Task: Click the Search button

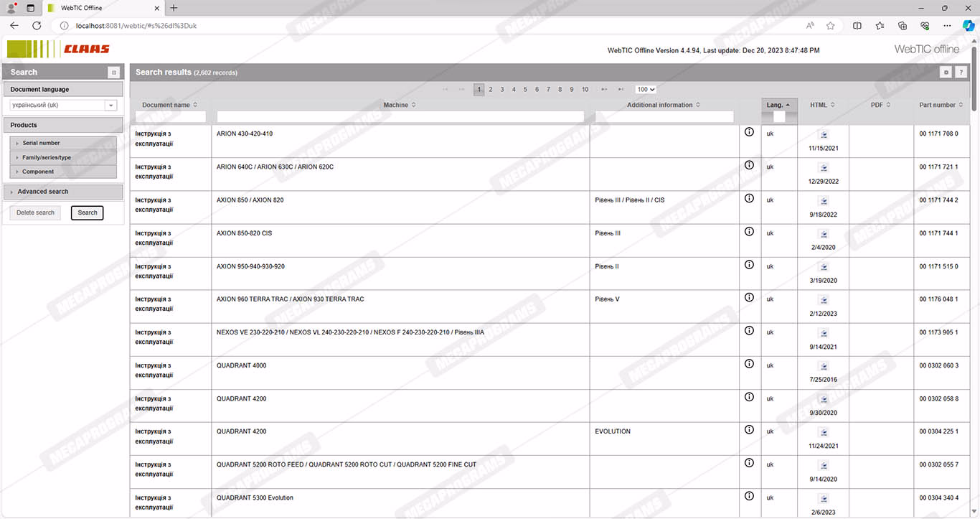Action: pos(87,212)
